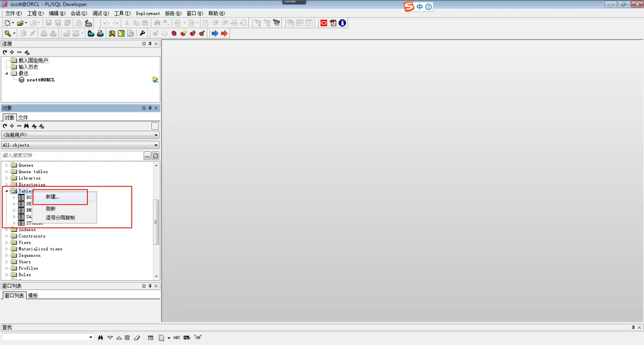Open the <当前用户> user dropdown

pyautogui.click(x=80, y=135)
